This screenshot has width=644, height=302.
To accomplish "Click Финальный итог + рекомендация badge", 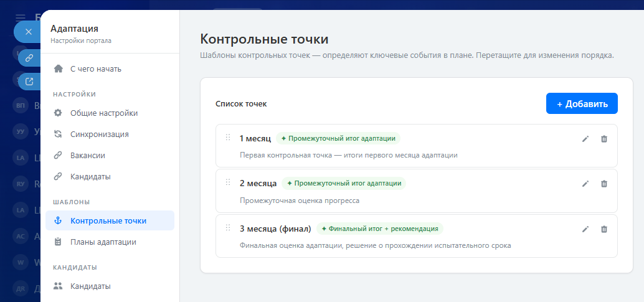I will (380, 229).
